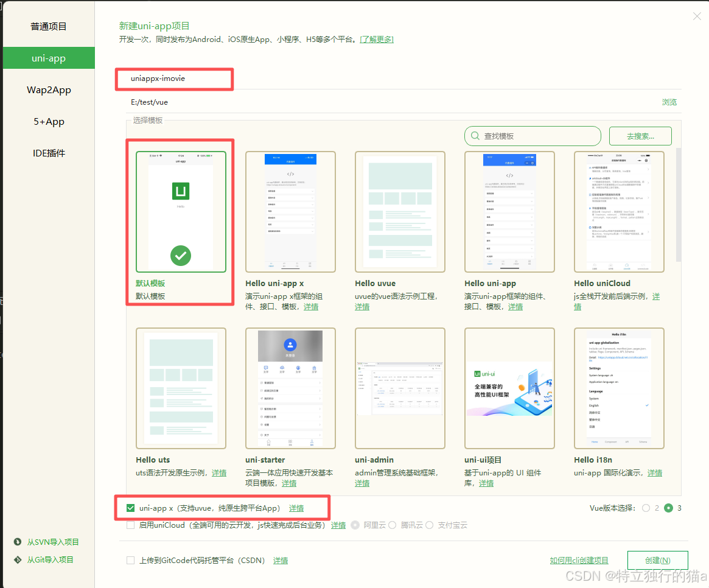Select the uni-starter template thumbnail
Screen dimensions: 709x588
290,388
